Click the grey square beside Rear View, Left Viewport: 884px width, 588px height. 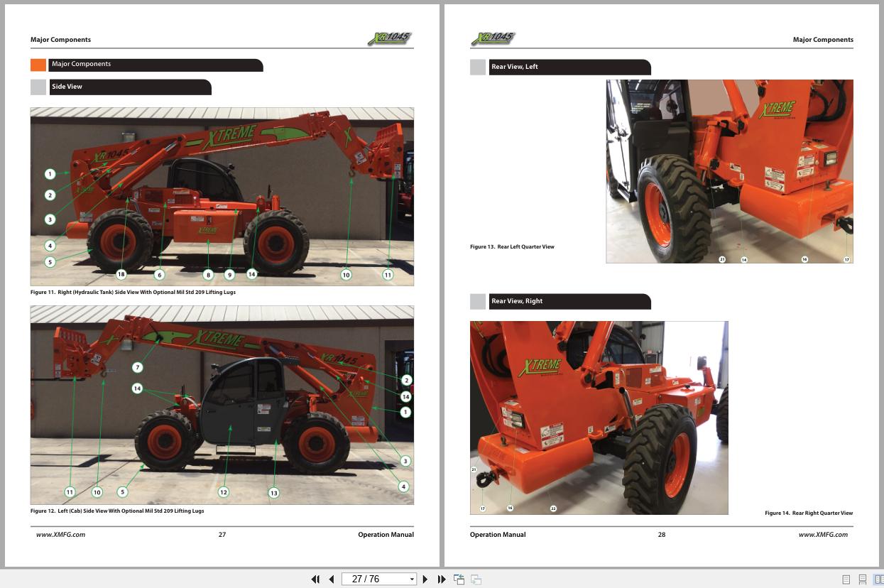click(x=478, y=67)
